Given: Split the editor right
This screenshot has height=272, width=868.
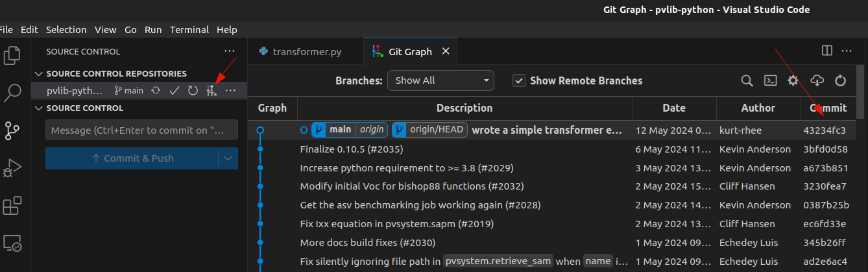Looking at the screenshot, I should click(x=827, y=51).
